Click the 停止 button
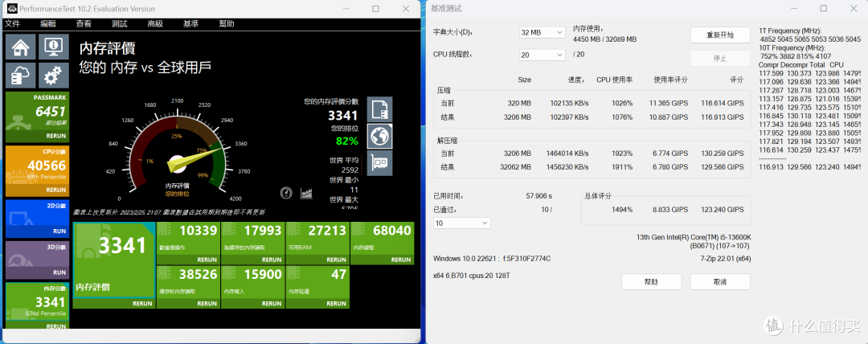 coord(720,58)
